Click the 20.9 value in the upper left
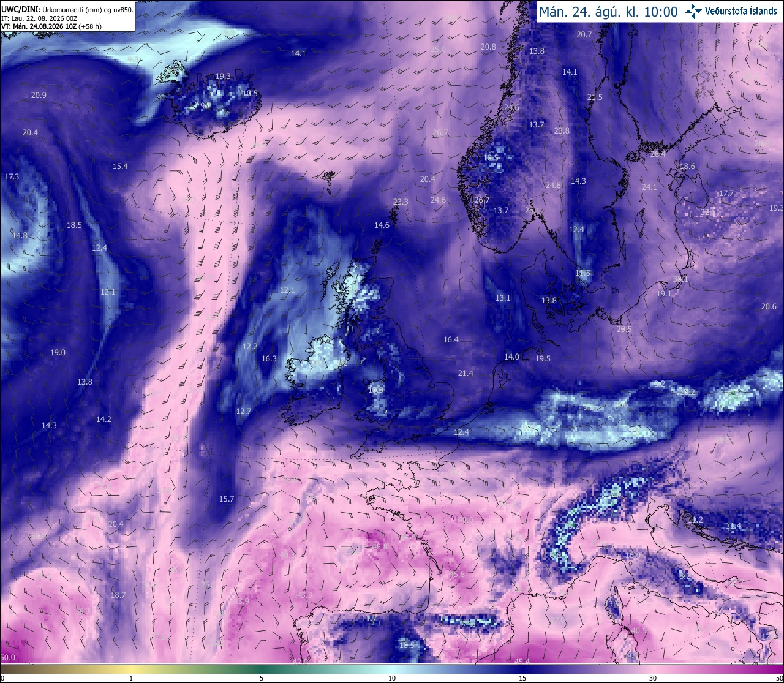The height and width of the screenshot is (683, 784). (x=39, y=96)
